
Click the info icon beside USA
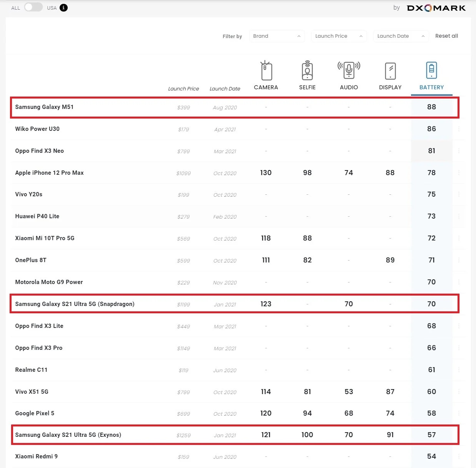coord(64,8)
